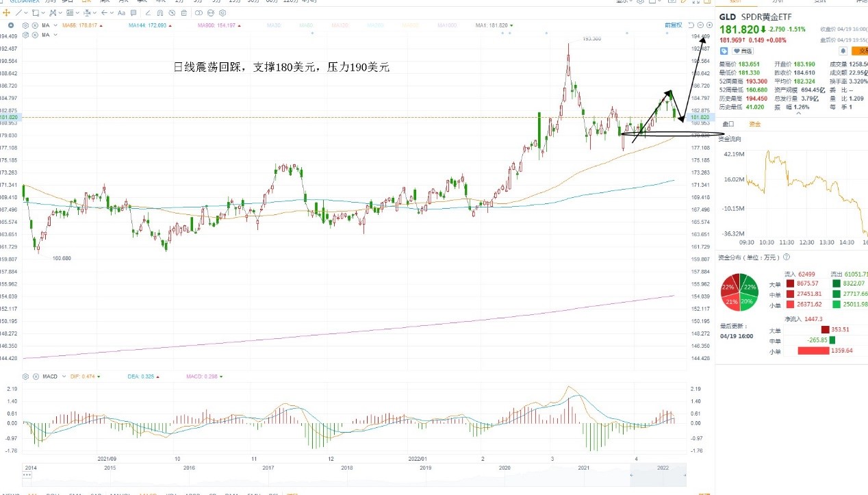Open MACD indicator settings gear
The height and width of the screenshot is (495, 868).
pyautogui.click(x=25, y=377)
